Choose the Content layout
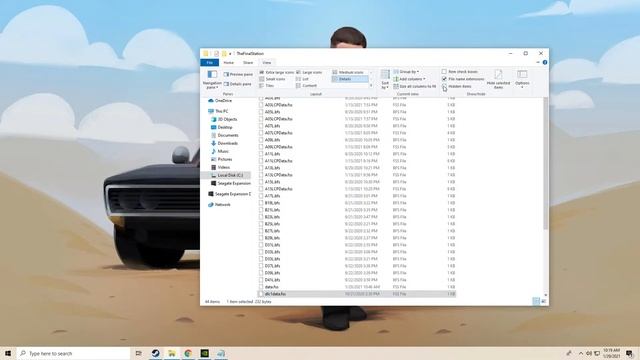Image resolution: width=640 pixels, height=360 pixels. (x=307, y=86)
